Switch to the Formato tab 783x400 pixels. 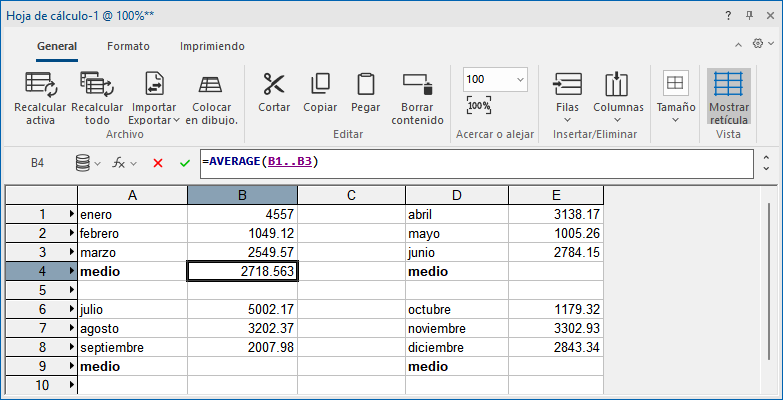(128, 46)
